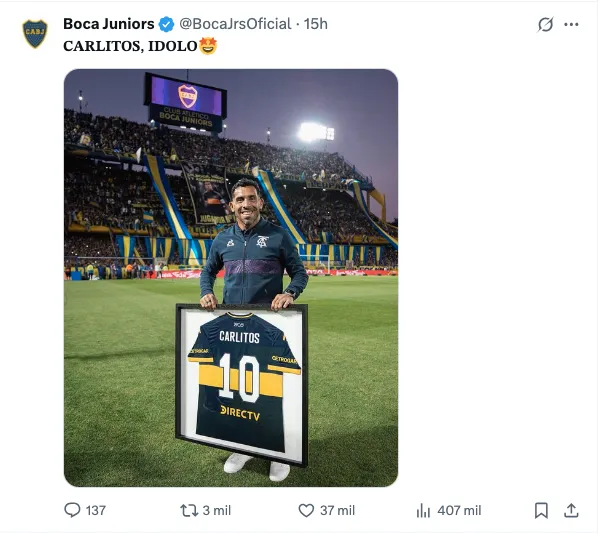Click the reply speech bubble icon
The height and width of the screenshot is (534, 600).
click(72, 510)
